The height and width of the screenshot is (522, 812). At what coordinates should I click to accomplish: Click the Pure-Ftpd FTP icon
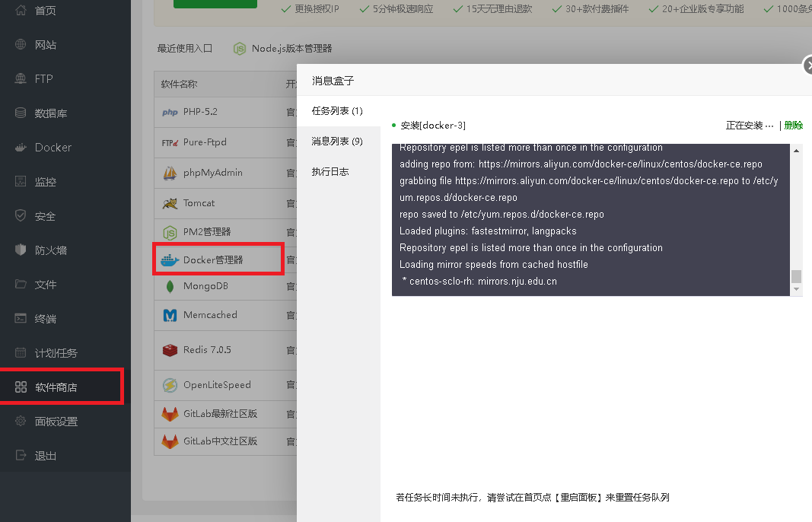(170, 143)
